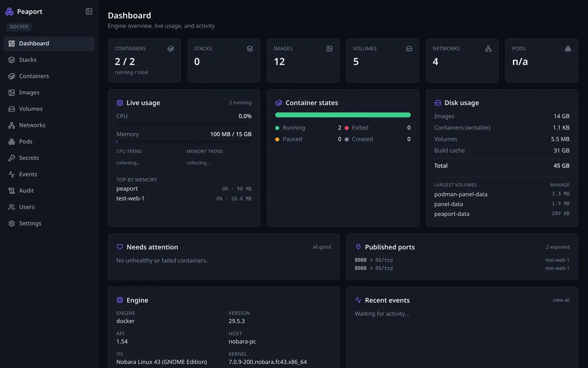This screenshot has width=588, height=368.
Task: Click the podman-panel-data volume row
Action: (x=502, y=194)
